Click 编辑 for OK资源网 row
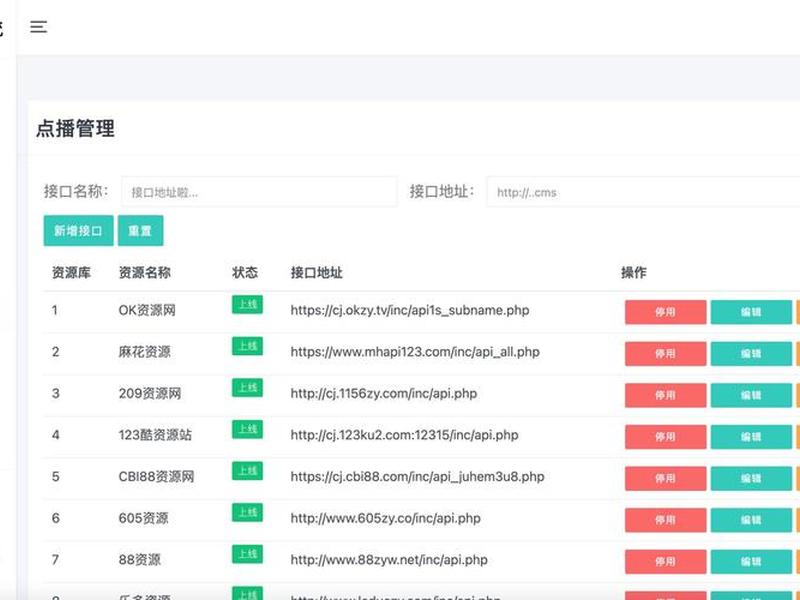The image size is (800, 600). pyautogui.click(x=751, y=312)
